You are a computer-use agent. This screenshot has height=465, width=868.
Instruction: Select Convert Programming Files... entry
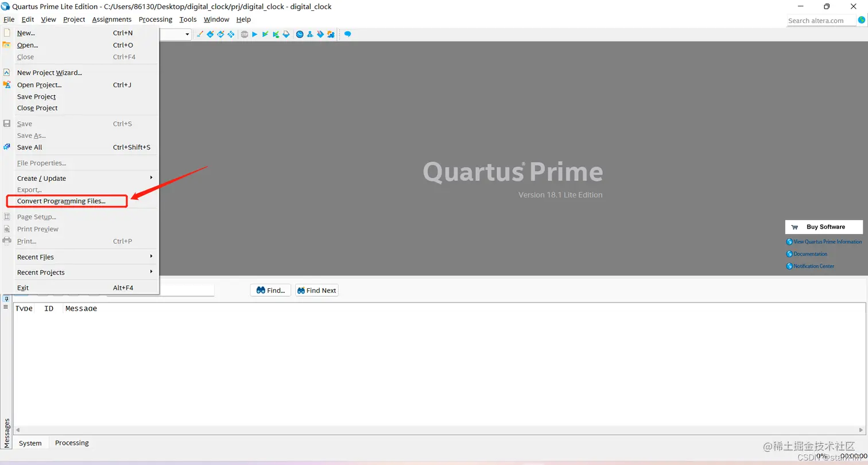pos(86,201)
